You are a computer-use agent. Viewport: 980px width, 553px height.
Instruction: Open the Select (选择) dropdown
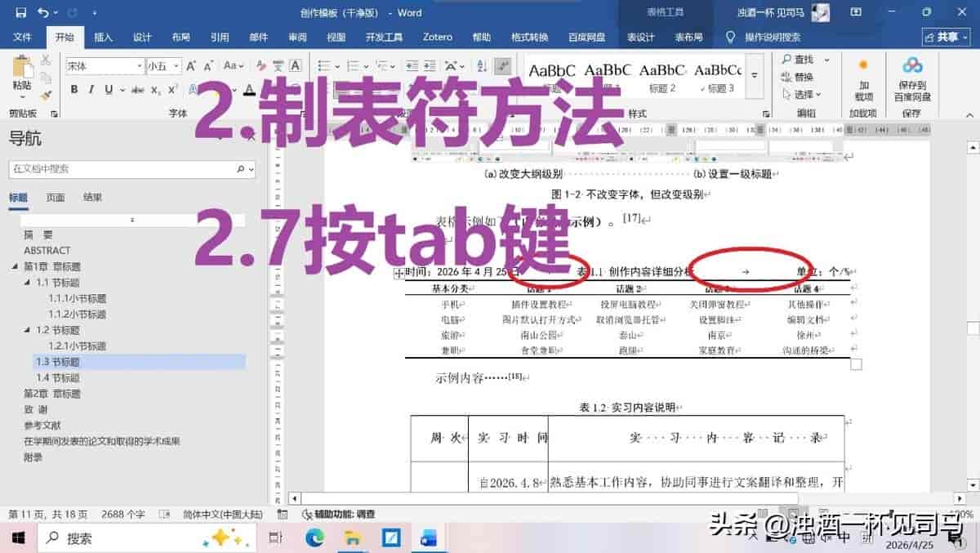[x=801, y=95]
